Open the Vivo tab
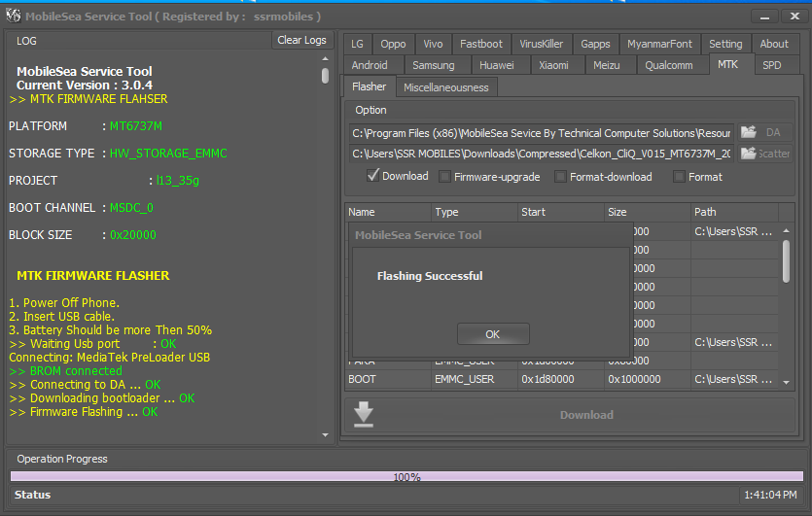This screenshot has height=516, width=812. [x=433, y=44]
